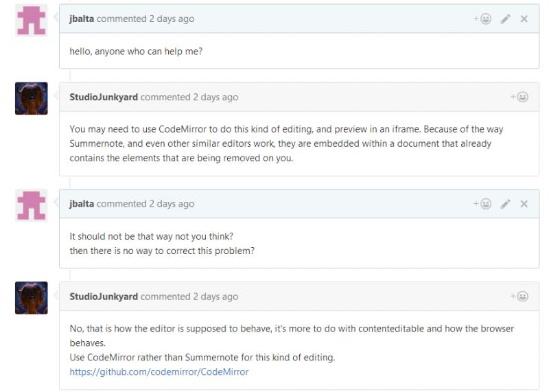Open the github.com/codemirror/CodeMirror link
Screen dimensions: 549x392
(159, 371)
